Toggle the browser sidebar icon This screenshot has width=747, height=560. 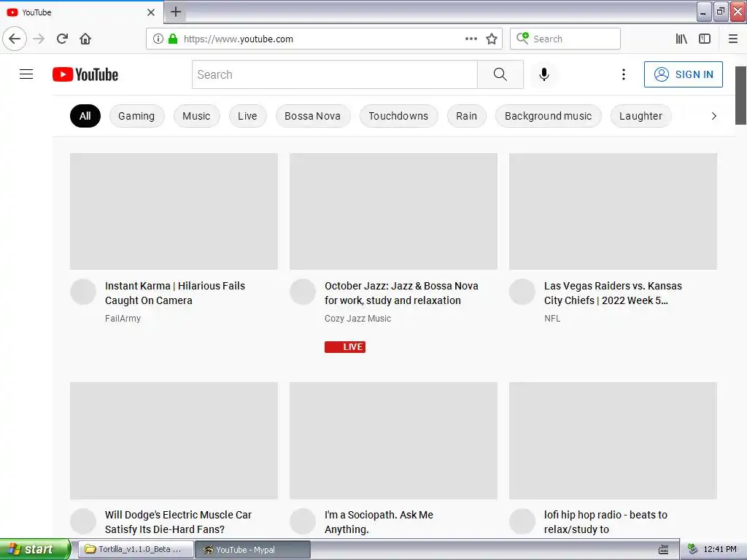click(705, 39)
